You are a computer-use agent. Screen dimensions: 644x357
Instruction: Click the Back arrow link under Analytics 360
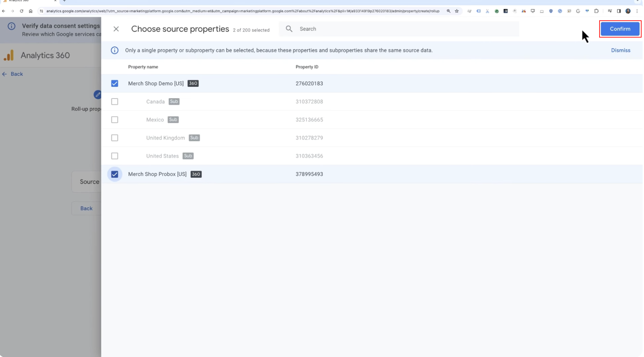12,74
